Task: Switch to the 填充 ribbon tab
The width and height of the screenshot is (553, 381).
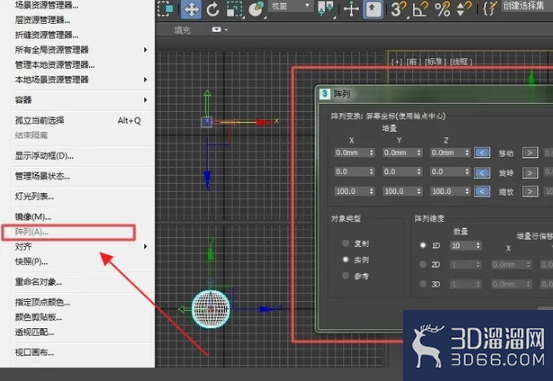Action: [x=182, y=30]
